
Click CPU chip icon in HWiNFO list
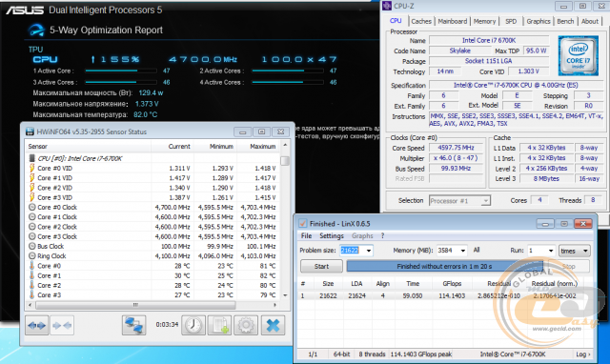[31, 158]
